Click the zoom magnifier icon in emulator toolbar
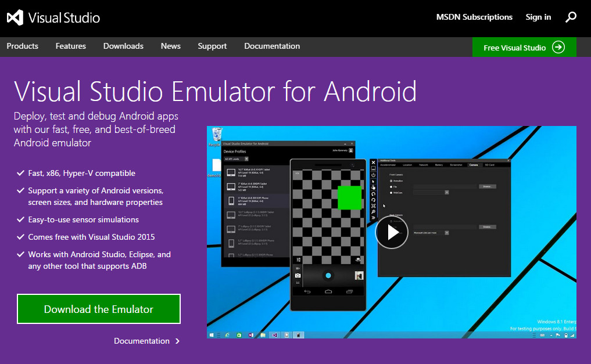 click(x=374, y=211)
